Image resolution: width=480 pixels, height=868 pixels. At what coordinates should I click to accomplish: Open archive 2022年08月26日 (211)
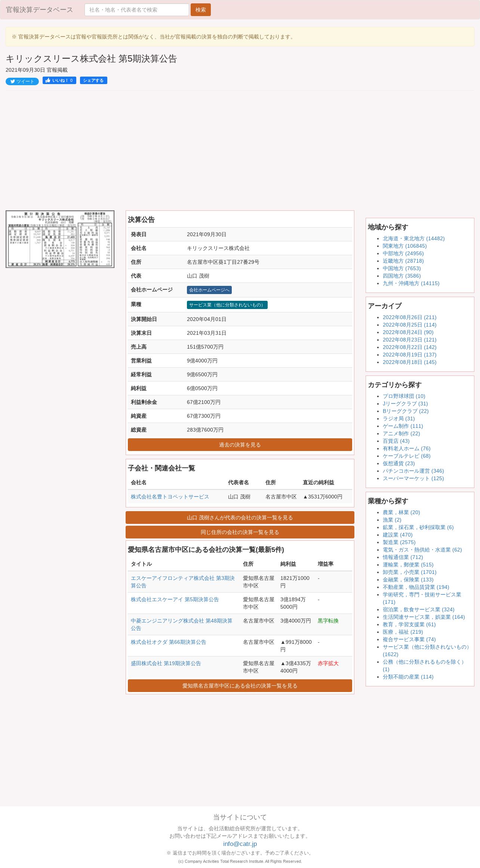pos(410,317)
